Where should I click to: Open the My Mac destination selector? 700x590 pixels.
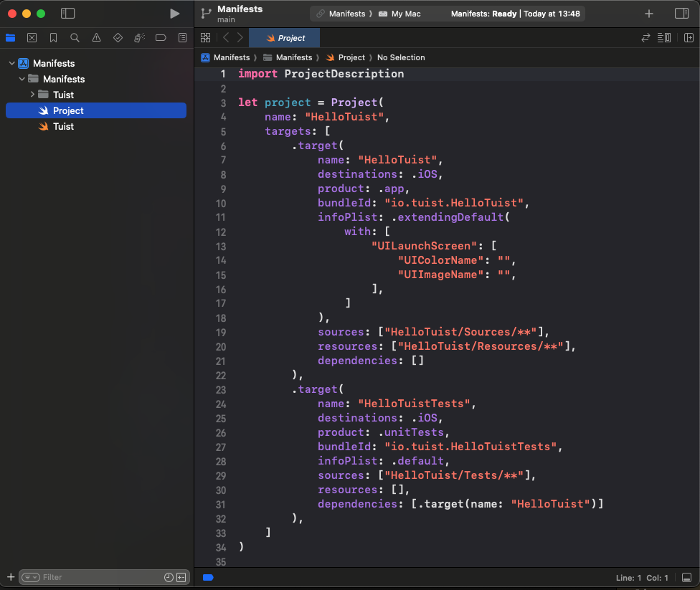coord(405,14)
